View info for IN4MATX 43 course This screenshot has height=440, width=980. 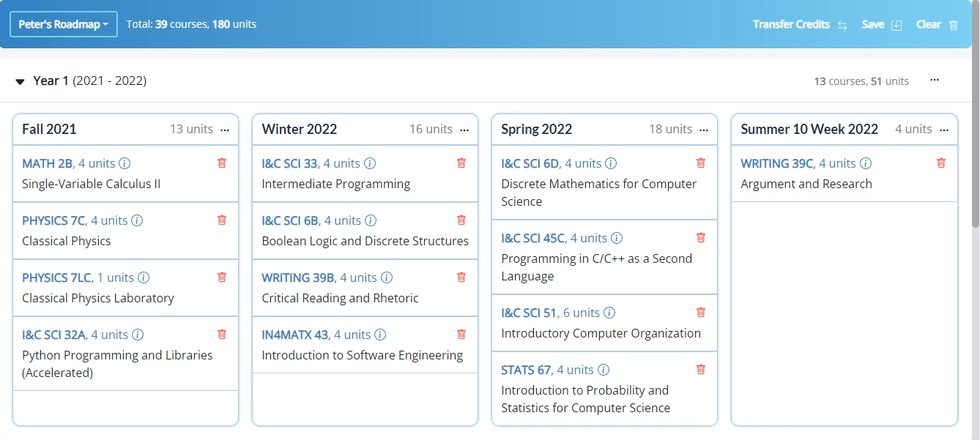380,335
